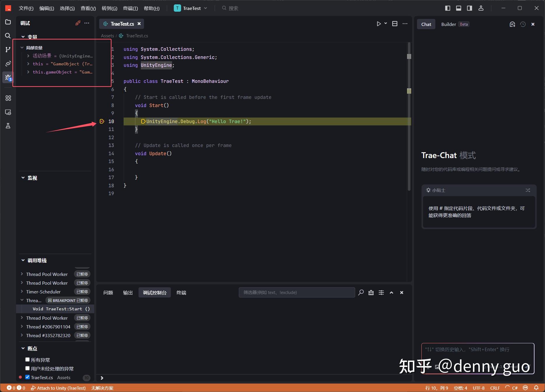Type in the debug console filter box
The width and height of the screenshot is (545, 392).
[297, 292]
